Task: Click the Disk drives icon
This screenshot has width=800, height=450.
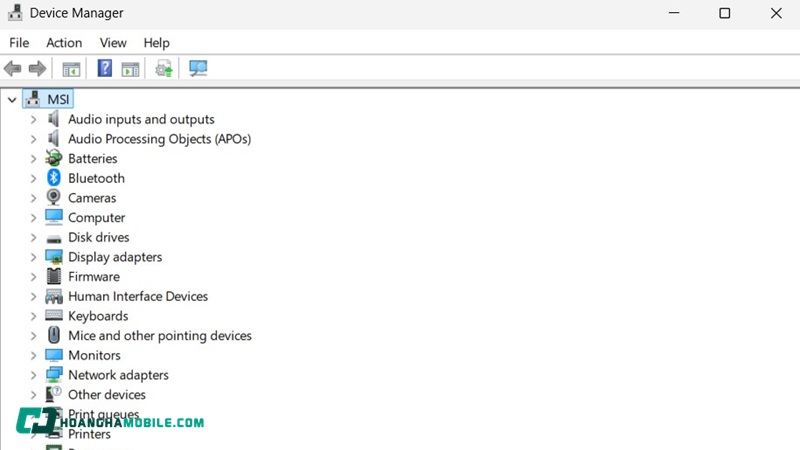Action: (x=54, y=238)
